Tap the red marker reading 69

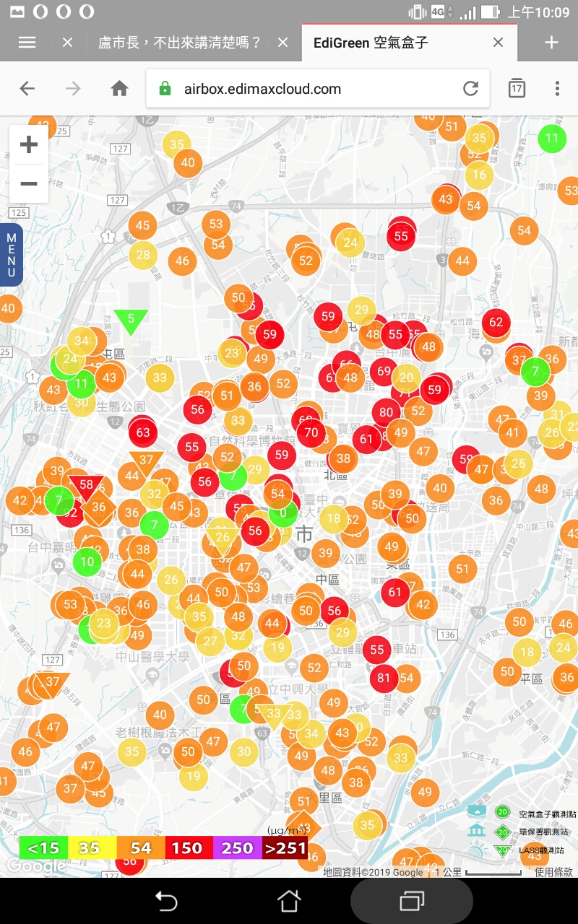(384, 372)
